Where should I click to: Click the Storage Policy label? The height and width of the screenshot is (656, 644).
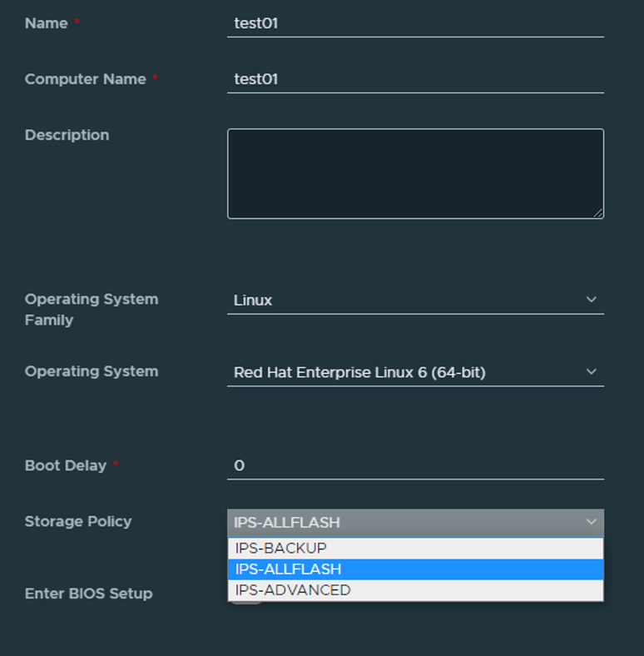(x=78, y=521)
